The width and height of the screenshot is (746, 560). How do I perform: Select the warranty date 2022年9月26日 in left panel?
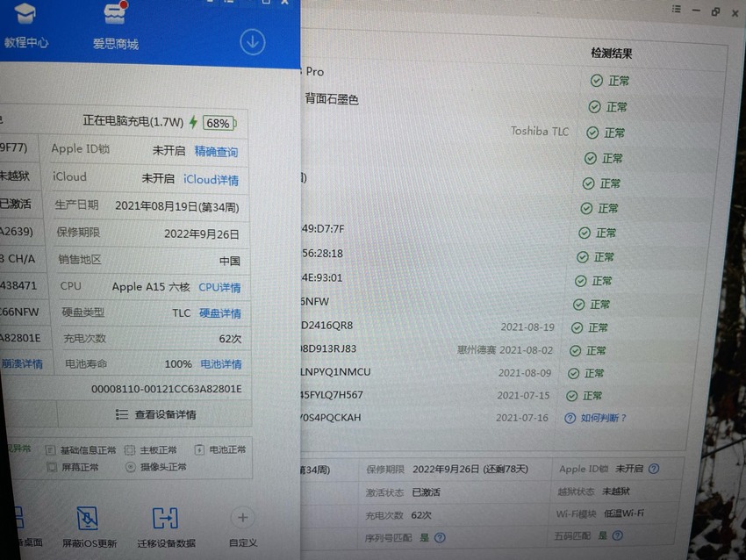[x=202, y=234]
